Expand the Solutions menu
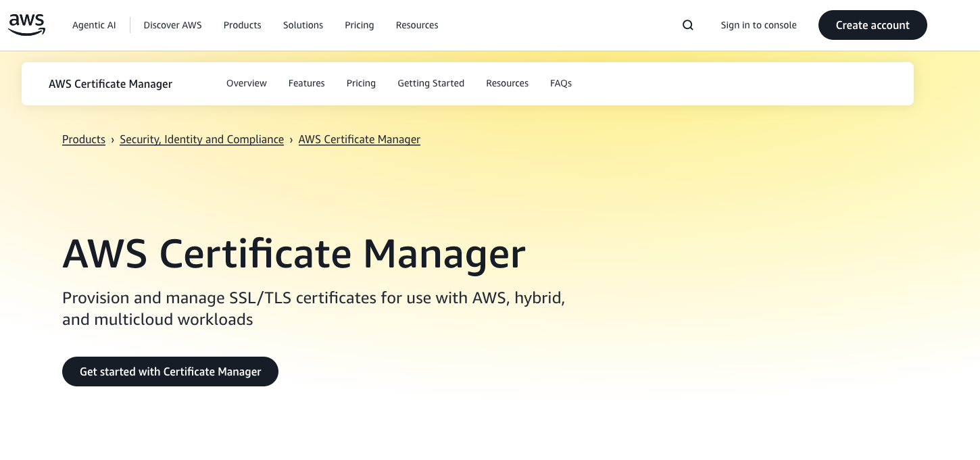 pyautogui.click(x=303, y=25)
